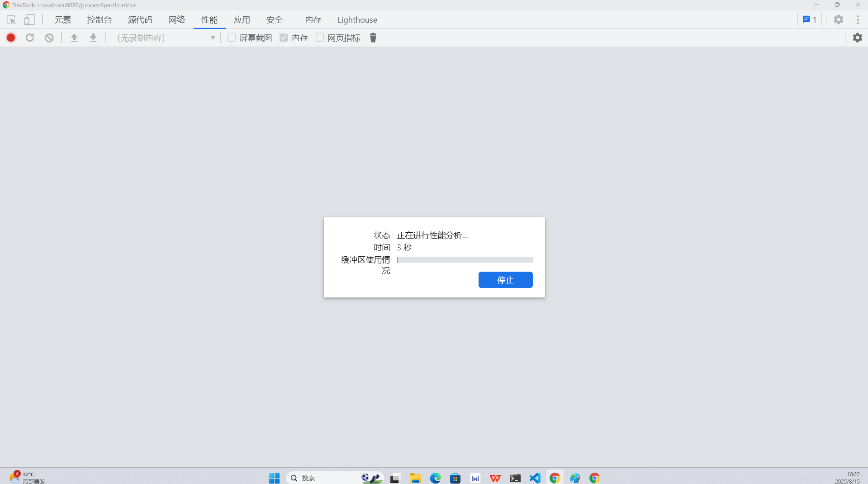Open the DevTools three-dot more menu

coord(858,19)
